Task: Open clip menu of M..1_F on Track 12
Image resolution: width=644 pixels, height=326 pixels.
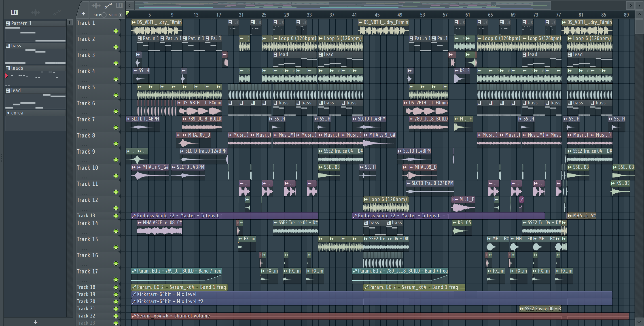Action: pyautogui.click(x=456, y=199)
